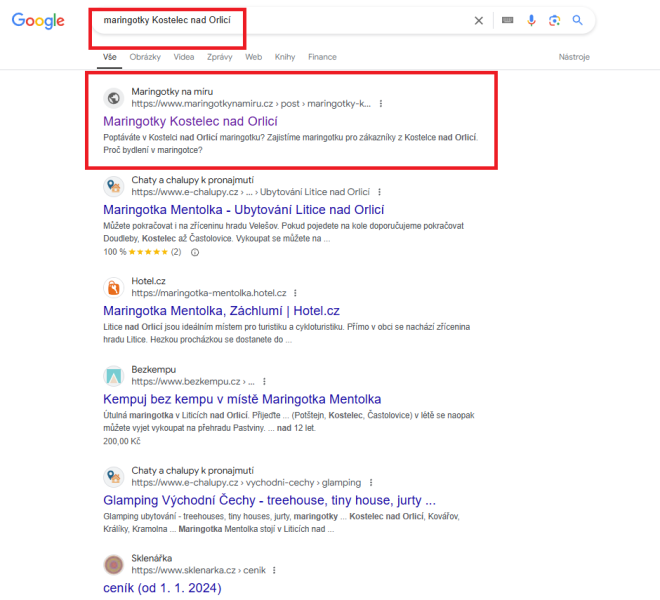Switch to the Finance tab
This screenshot has width=660, height=600.
322,57
